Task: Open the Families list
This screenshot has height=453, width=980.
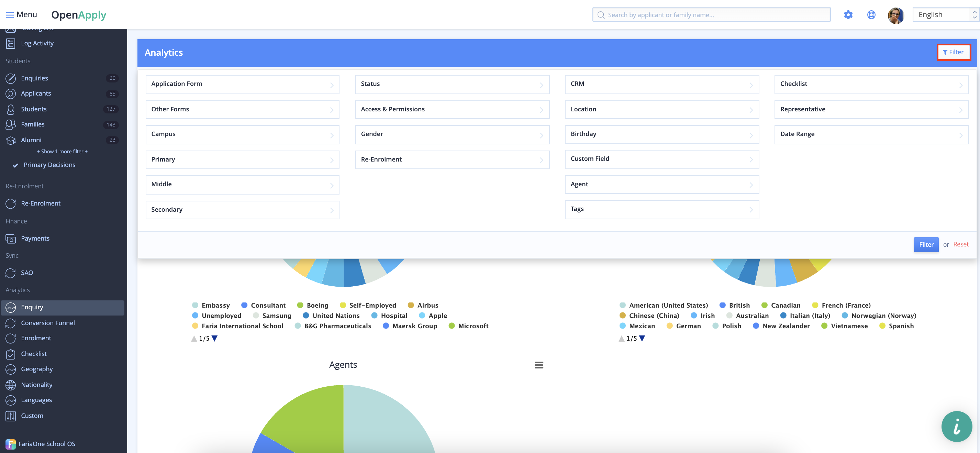Action: click(x=33, y=124)
